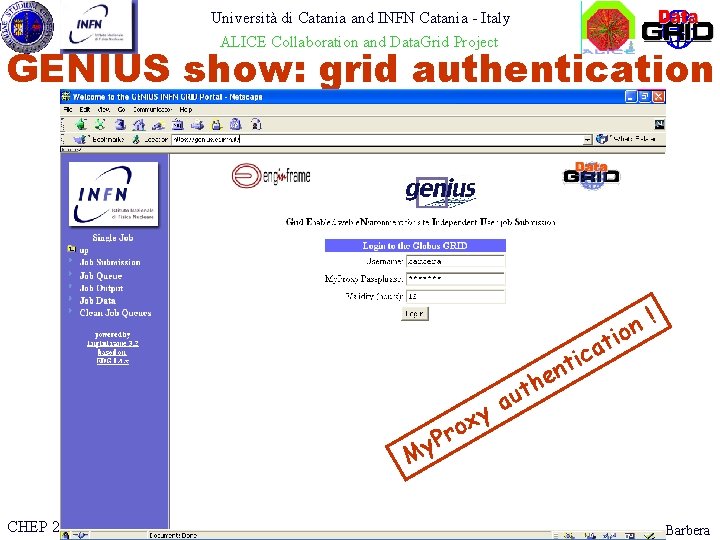Click the My Netscape icon in toolbar
The image size is (720, 540).
pos(178,124)
